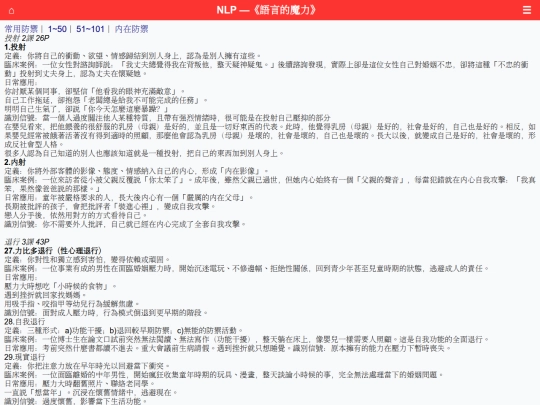
Task: Click the page title NLP —《語言的魔力》
Action: point(266,10)
